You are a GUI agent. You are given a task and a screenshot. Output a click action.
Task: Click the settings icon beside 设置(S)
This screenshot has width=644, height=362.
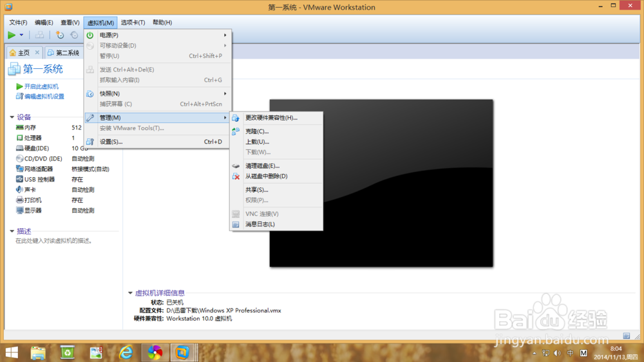pyautogui.click(x=90, y=142)
